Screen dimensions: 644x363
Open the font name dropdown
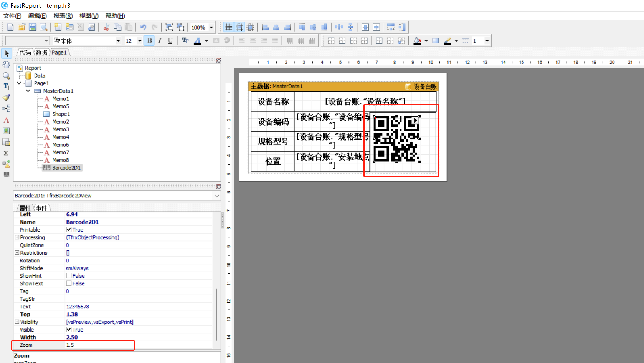coord(118,41)
